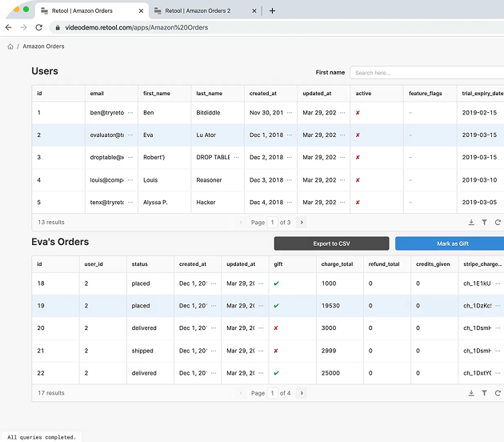The height and width of the screenshot is (442, 504).
Task: Click green gift checkmark for order 18
Action: pyautogui.click(x=276, y=283)
